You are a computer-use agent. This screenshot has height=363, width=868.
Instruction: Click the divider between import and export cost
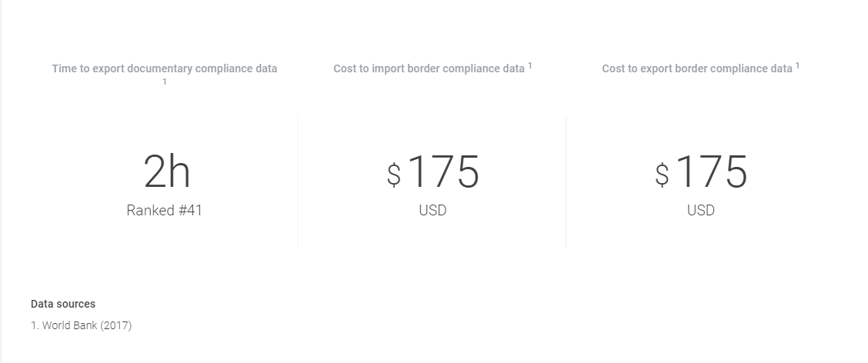[x=566, y=182]
